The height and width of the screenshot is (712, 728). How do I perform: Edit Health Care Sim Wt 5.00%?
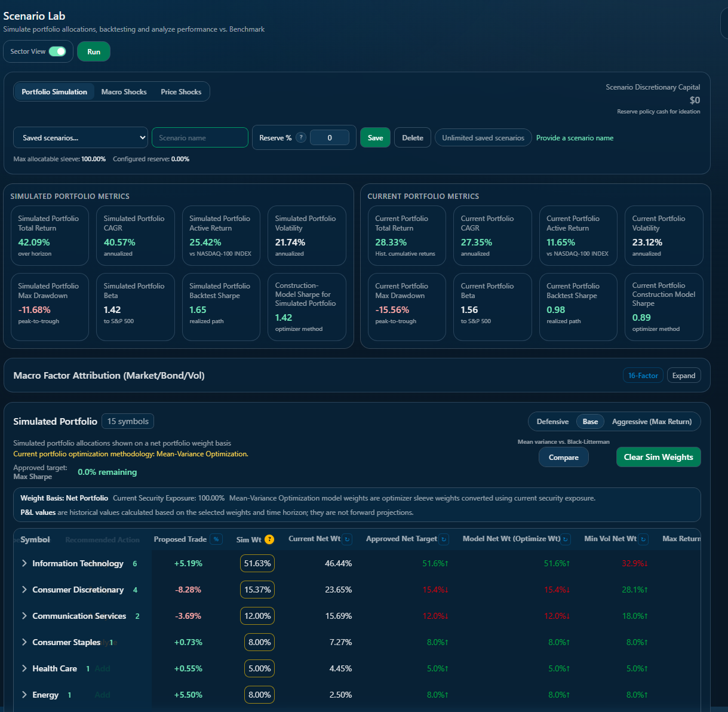click(259, 668)
